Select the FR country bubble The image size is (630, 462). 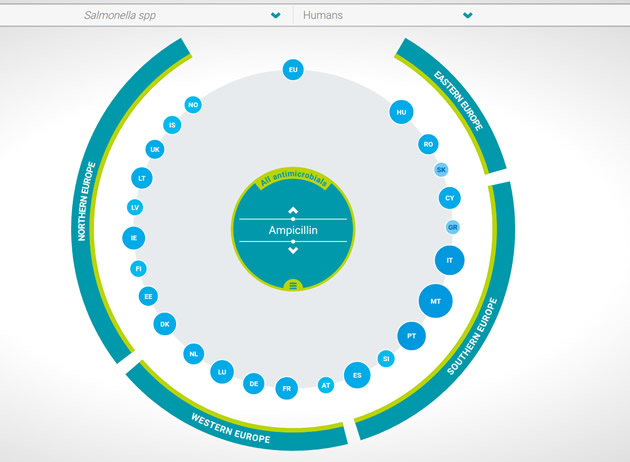pos(287,388)
